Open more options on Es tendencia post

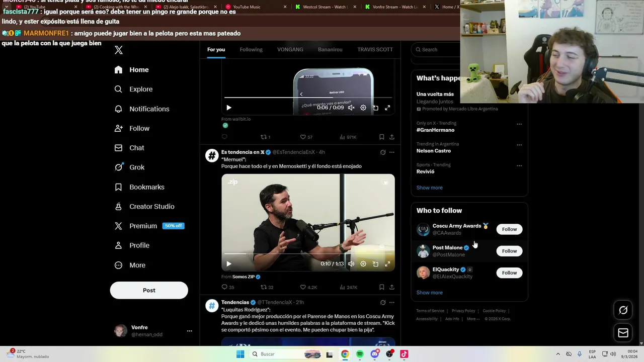click(x=392, y=152)
